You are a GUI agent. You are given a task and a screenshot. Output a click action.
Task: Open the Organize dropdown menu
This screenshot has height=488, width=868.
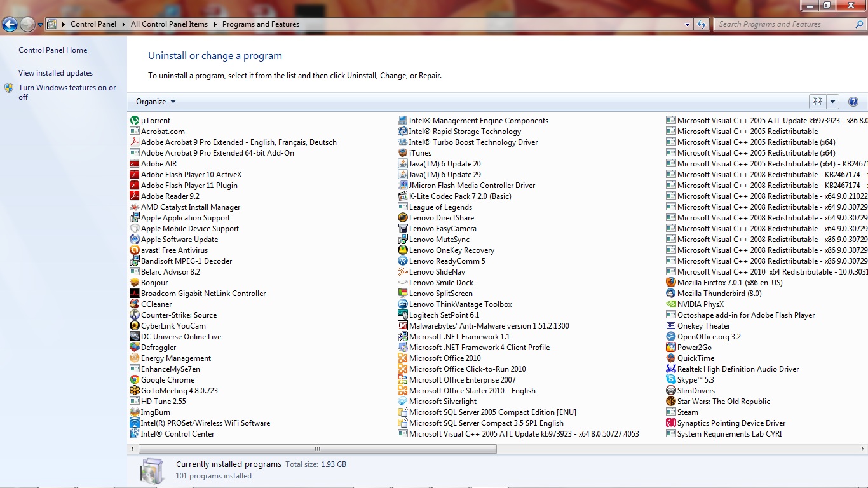pos(156,102)
